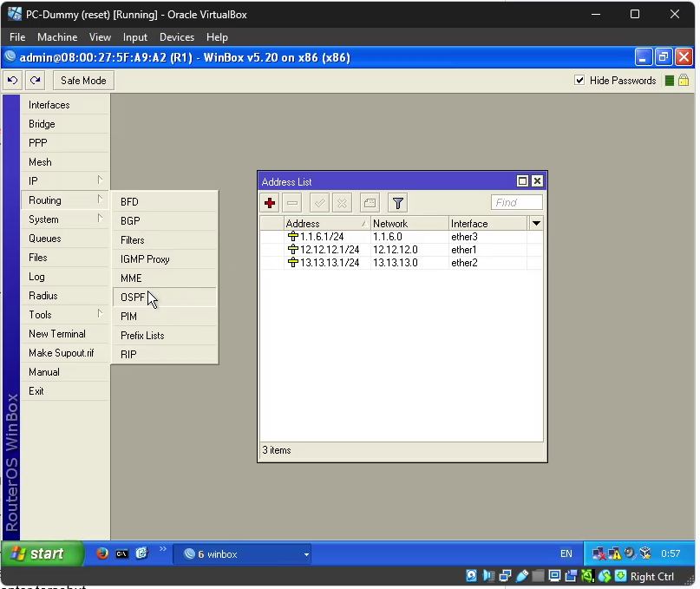The height and width of the screenshot is (589, 700).
Task: Select MME in the Routing submenu
Action: point(164,278)
